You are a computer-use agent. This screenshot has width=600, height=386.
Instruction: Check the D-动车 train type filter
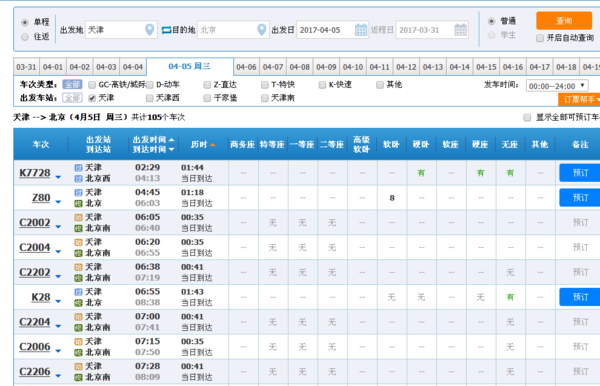pyautogui.click(x=150, y=85)
